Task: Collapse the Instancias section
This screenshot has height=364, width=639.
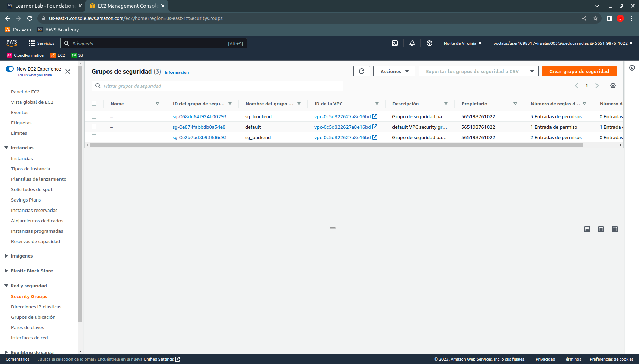Action: click(6, 148)
